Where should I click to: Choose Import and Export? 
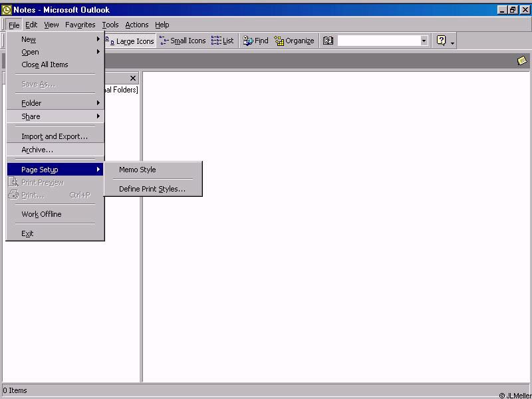coord(55,136)
